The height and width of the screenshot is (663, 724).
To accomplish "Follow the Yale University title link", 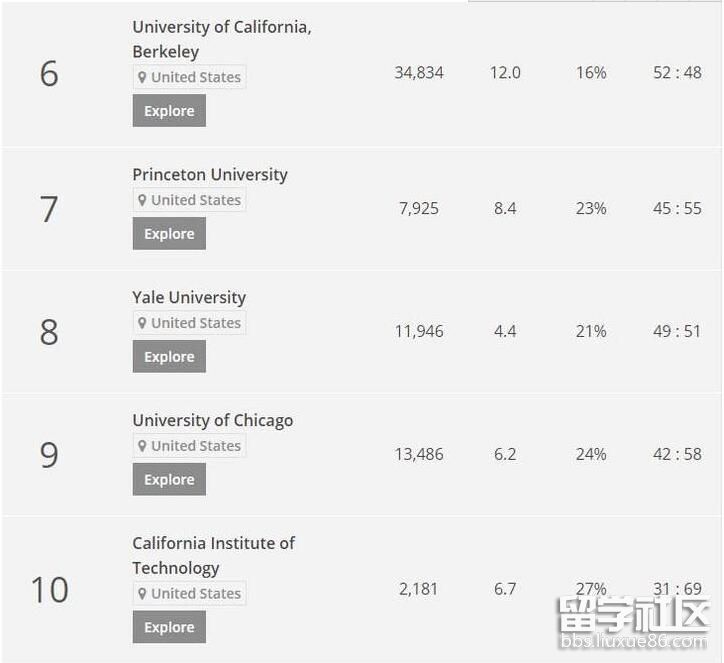I will coord(189,297).
